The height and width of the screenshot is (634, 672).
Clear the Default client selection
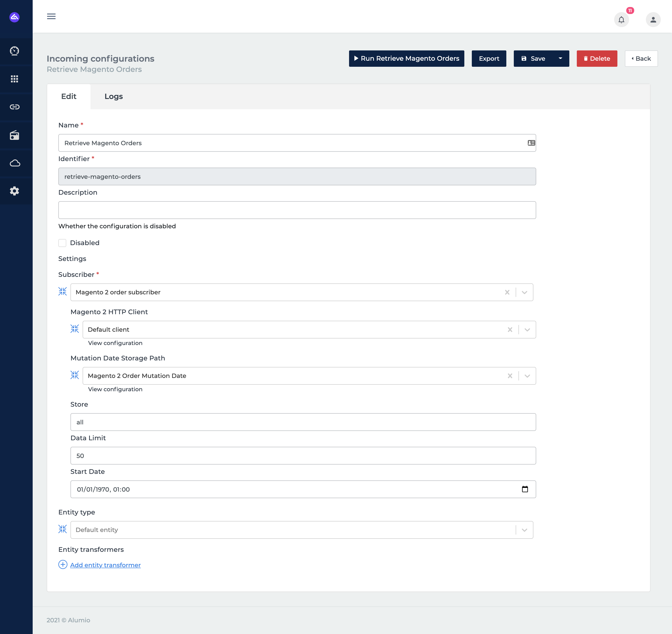coord(510,330)
